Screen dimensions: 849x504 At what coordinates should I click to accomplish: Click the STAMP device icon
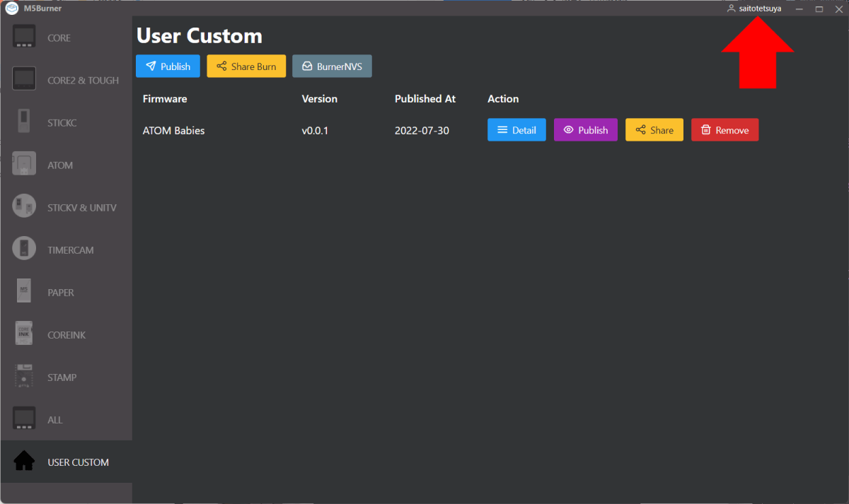[x=24, y=377]
